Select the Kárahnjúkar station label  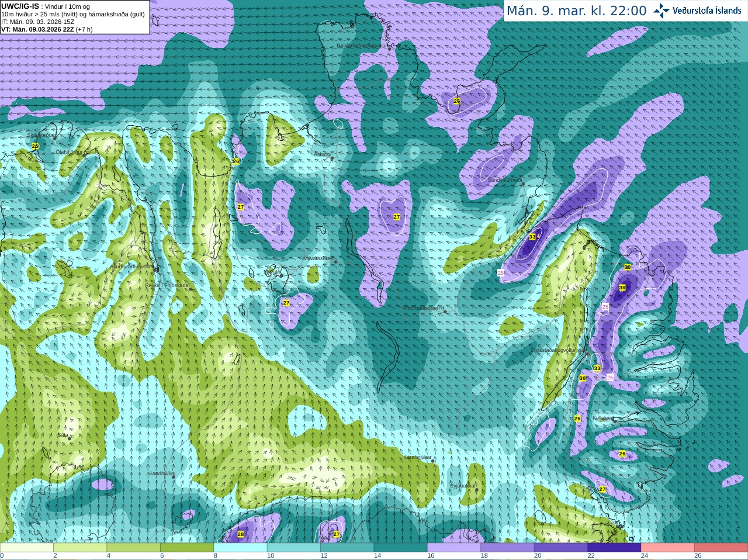tap(417, 457)
